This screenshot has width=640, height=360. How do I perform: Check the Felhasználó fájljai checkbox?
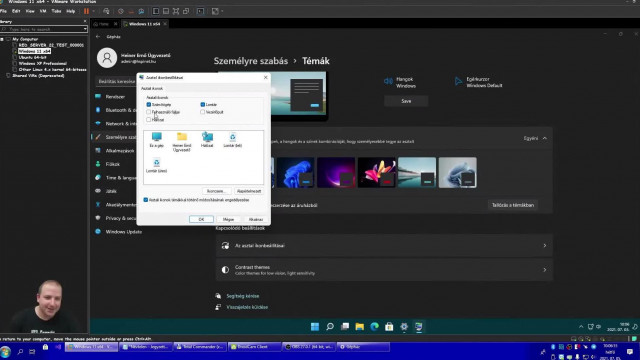point(149,112)
